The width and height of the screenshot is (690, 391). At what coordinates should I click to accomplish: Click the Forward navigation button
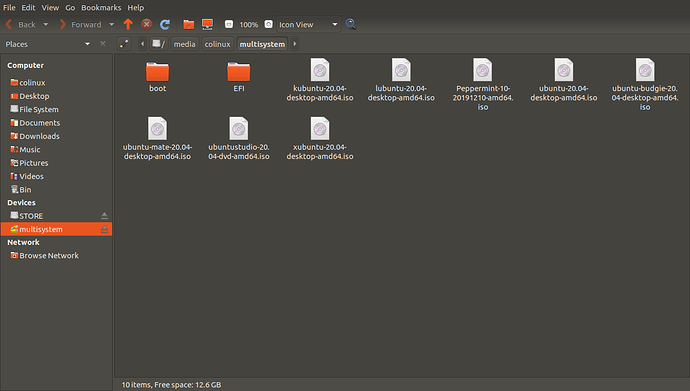point(81,25)
